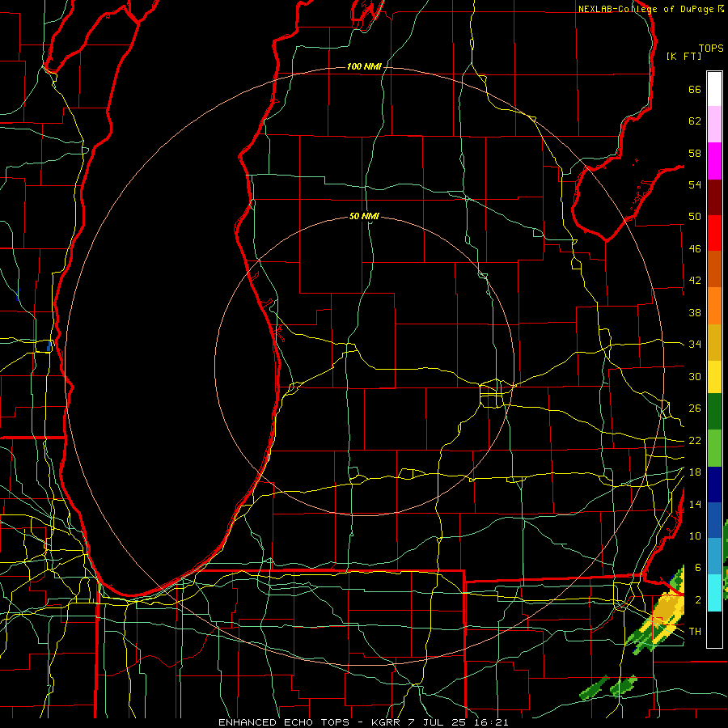Click the 30 legend value
The height and width of the screenshot is (728, 728).
coord(695,376)
